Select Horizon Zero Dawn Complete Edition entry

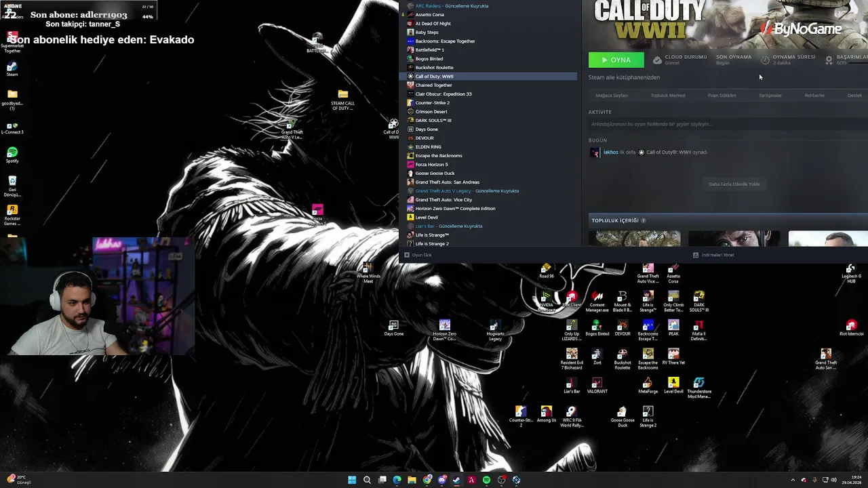click(491, 208)
